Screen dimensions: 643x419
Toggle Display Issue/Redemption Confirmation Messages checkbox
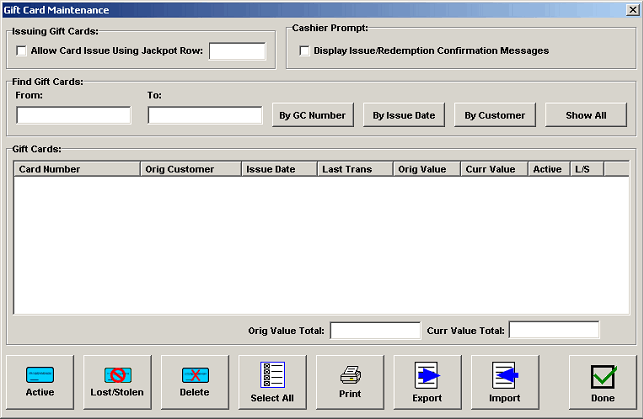(305, 50)
